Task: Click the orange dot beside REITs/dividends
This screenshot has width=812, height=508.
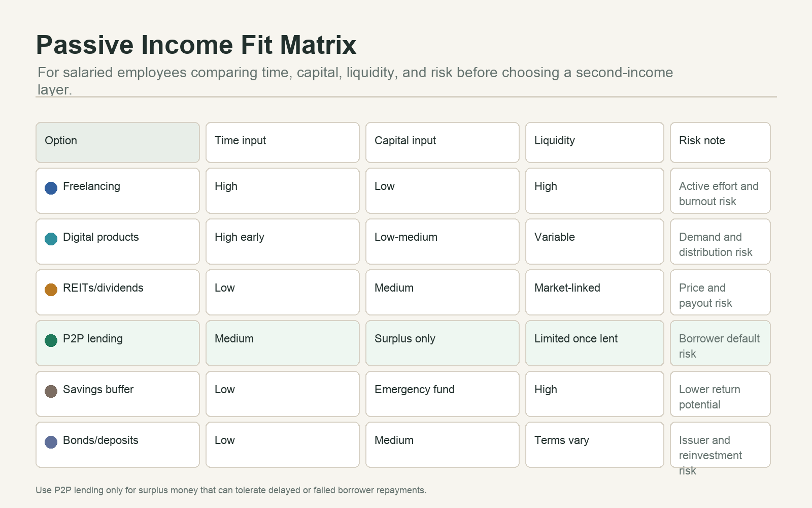Action: click(x=51, y=290)
